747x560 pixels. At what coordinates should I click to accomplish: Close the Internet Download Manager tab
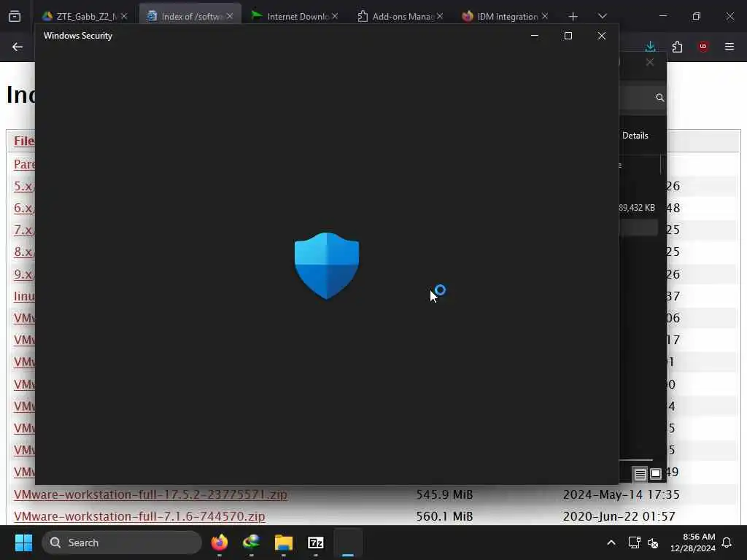[x=335, y=16]
